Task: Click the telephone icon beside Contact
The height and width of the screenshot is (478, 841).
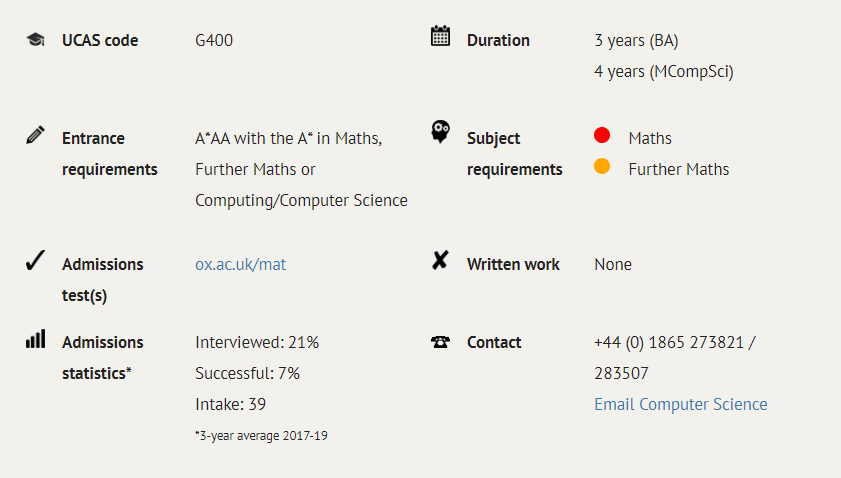Action: [440, 342]
